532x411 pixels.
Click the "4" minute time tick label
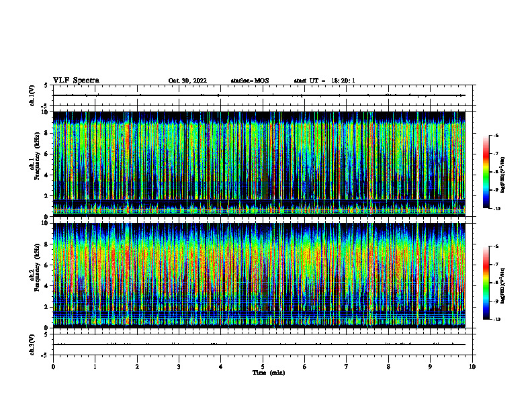[221, 367]
